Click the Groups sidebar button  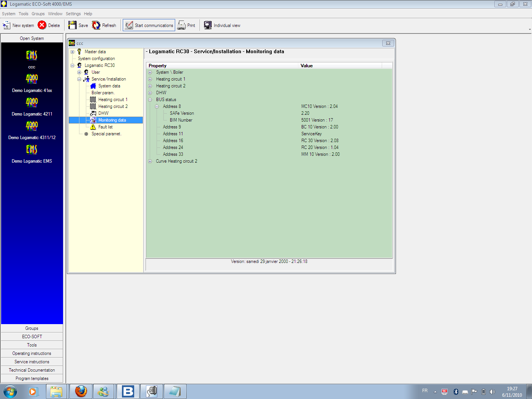tap(32, 328)
